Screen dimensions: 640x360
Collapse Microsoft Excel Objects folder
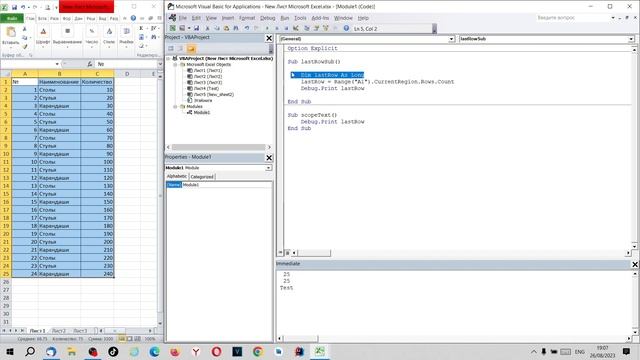point(175,64)
